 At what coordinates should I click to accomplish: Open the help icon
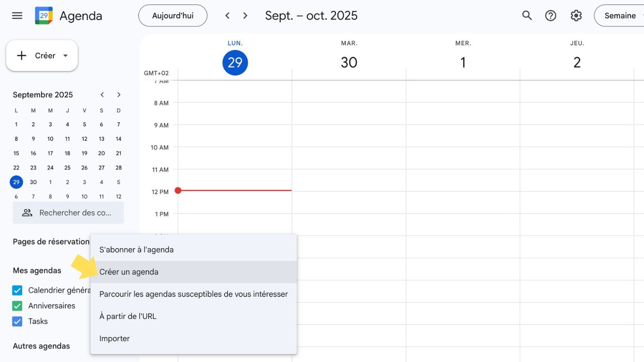click(x=550, y=16)
